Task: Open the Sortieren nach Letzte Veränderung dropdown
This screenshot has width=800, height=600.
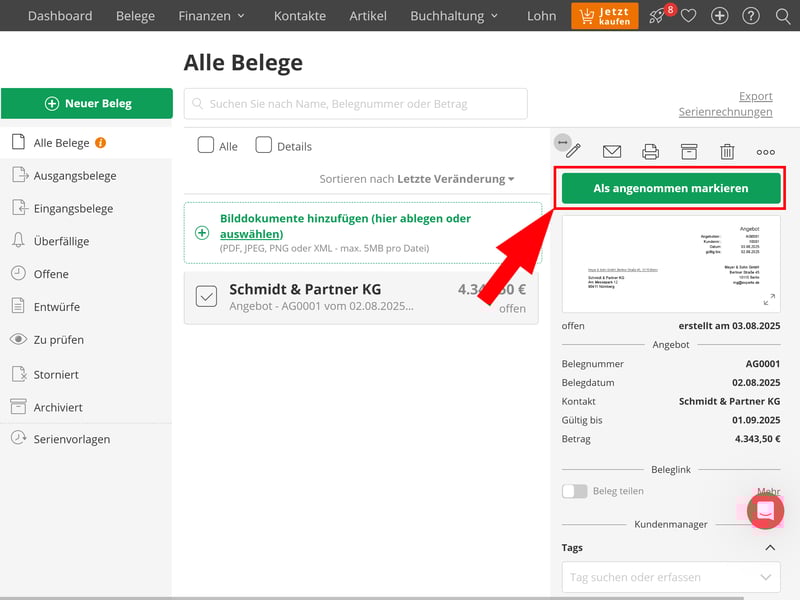Action: pos(417,179)
